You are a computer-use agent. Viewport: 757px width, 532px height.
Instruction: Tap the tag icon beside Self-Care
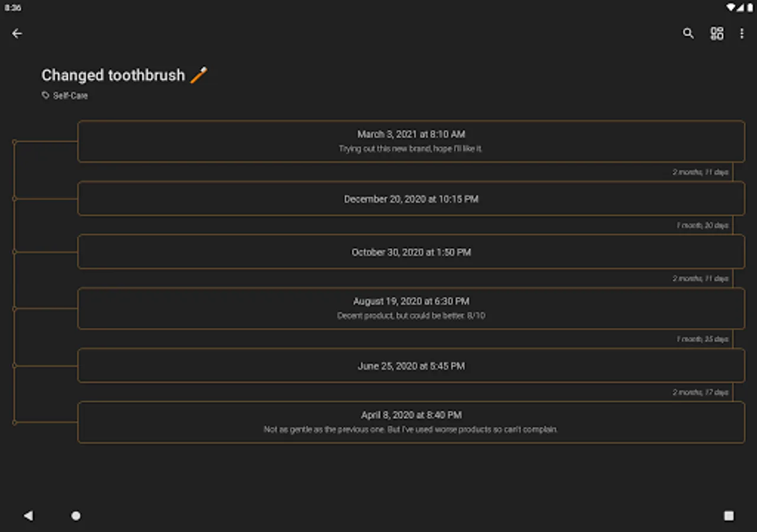tap(46, 95)
